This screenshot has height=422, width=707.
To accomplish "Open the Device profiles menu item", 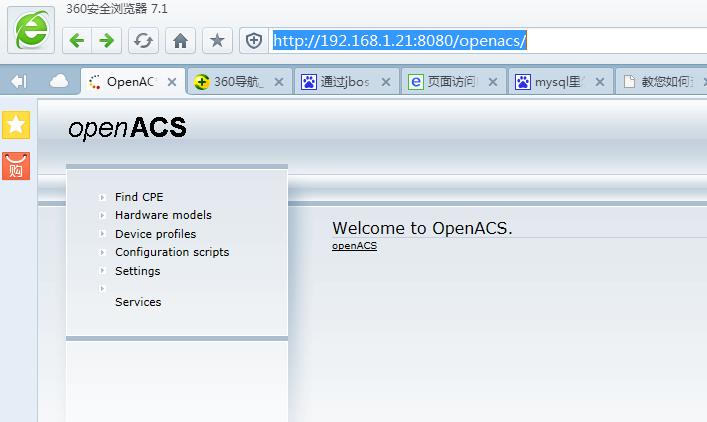I will (x=156, y=234).
